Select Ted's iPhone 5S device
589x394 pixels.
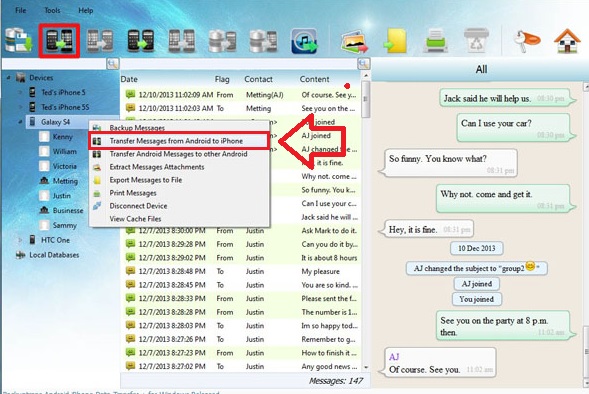coord(65,107)
